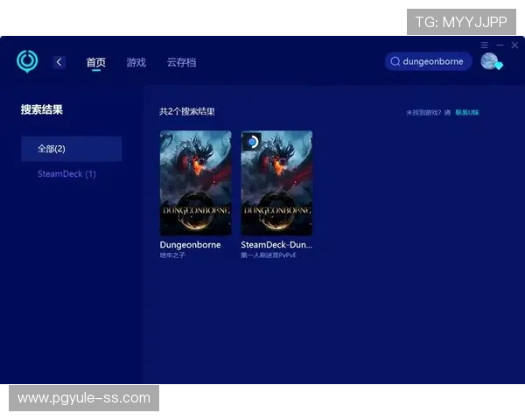525x420 pixels.
Task: Open the user avatar profile
Action: point(489,61)
